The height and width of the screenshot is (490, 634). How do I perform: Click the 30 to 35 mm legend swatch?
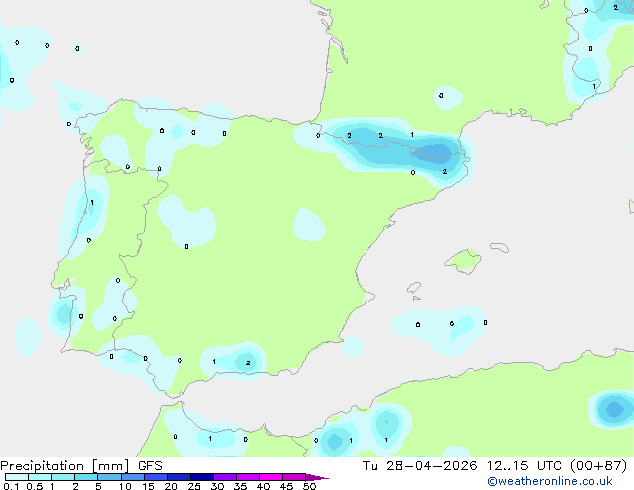coord(224,477)
